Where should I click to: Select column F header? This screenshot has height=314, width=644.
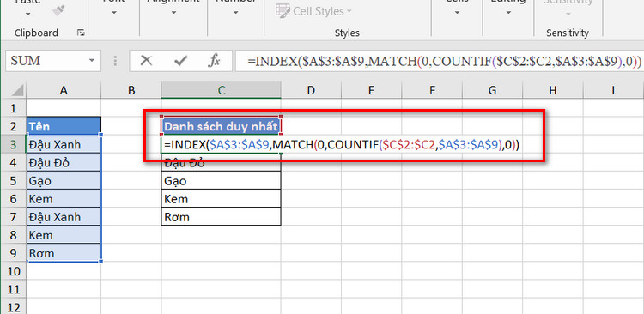point(432,90)
